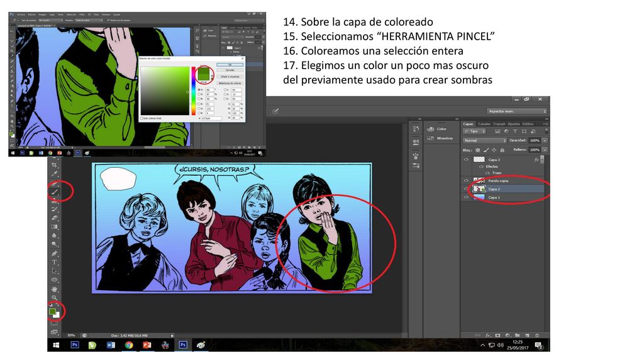The height and width of the screenshot is (362, 644).
Task: Filter layers by type (T) icon in Capas
Action: pos(515,131)
